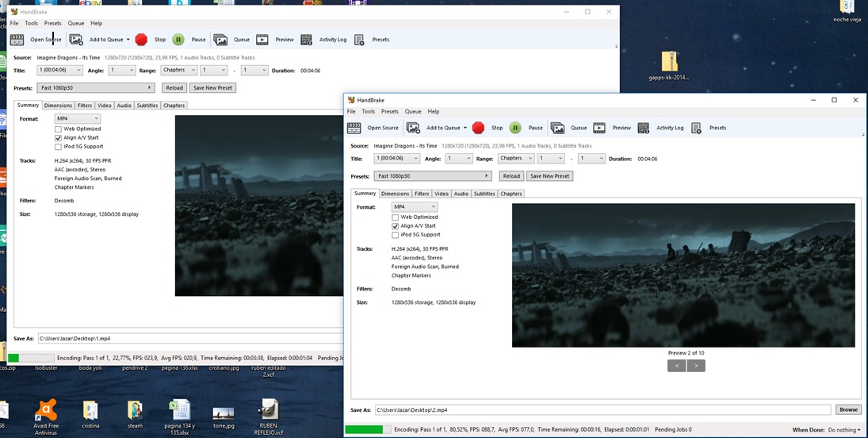The width and height of the screenshot is (868, 438).
Task: Toggle Align A/V Start in front HandBrake window
Action: pyautogui.click(x=396, y=226)
